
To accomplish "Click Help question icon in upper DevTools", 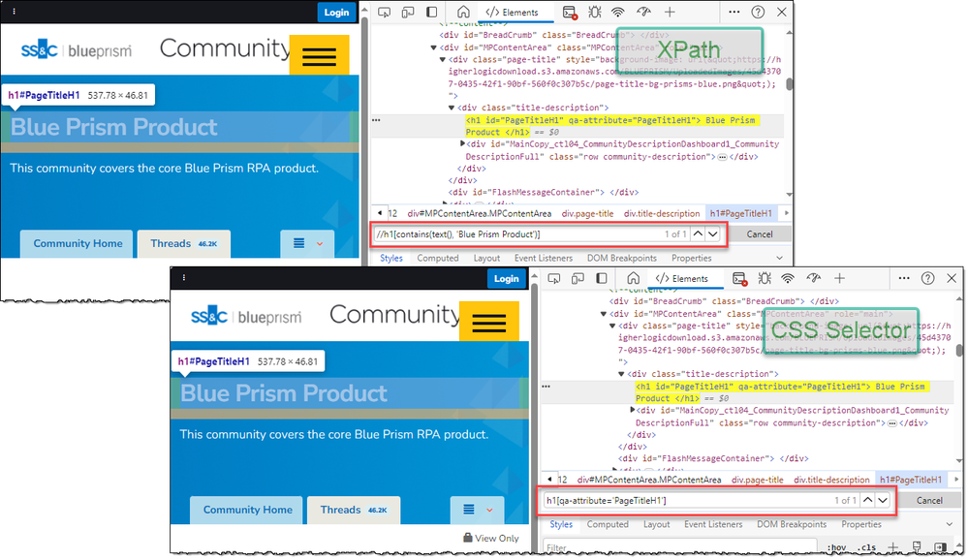I will [x=758, y=13].
